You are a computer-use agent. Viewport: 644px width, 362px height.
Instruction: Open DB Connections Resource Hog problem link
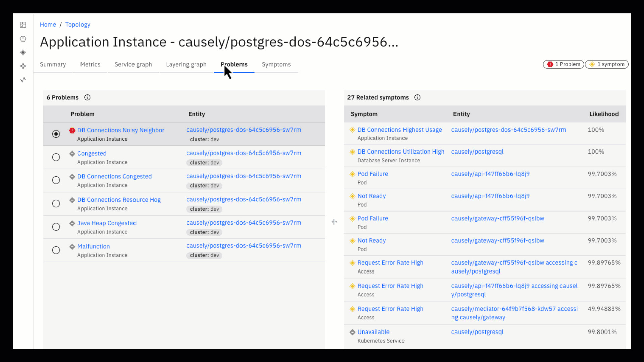119,200
